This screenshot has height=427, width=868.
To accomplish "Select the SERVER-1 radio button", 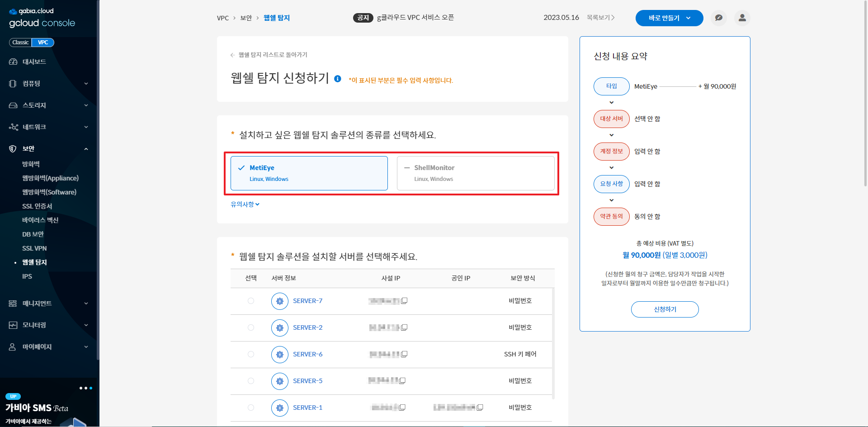I will coord(251,408).
